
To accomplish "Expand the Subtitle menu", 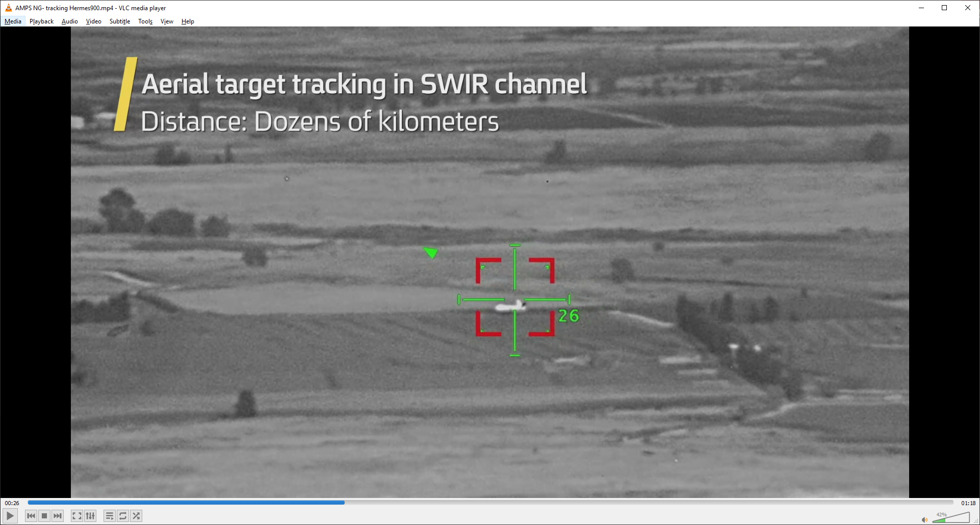I will [119, 21].
